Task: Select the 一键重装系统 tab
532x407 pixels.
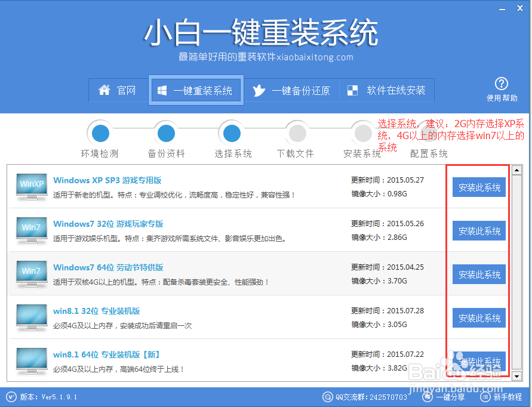Action: pos(196,90)
